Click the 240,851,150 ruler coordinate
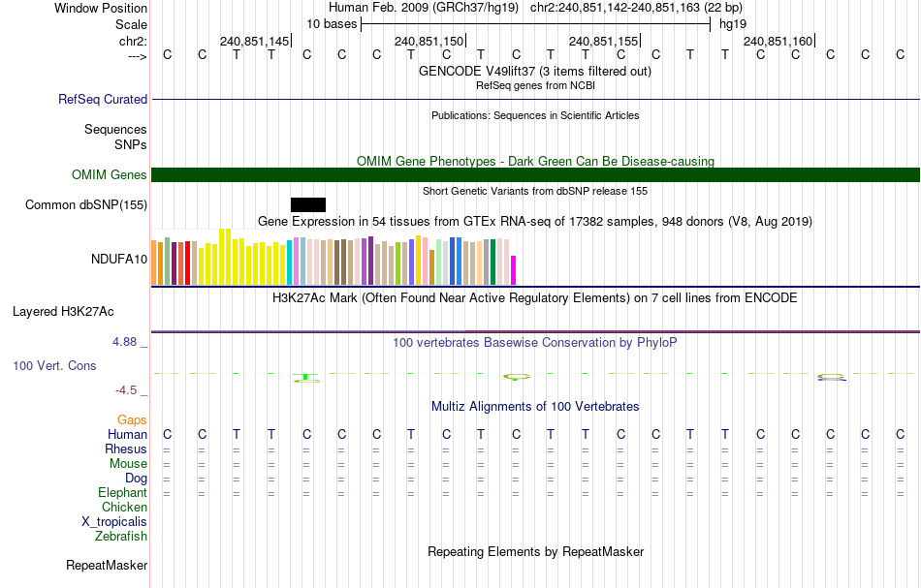The image size is (921, 588). 429,41
